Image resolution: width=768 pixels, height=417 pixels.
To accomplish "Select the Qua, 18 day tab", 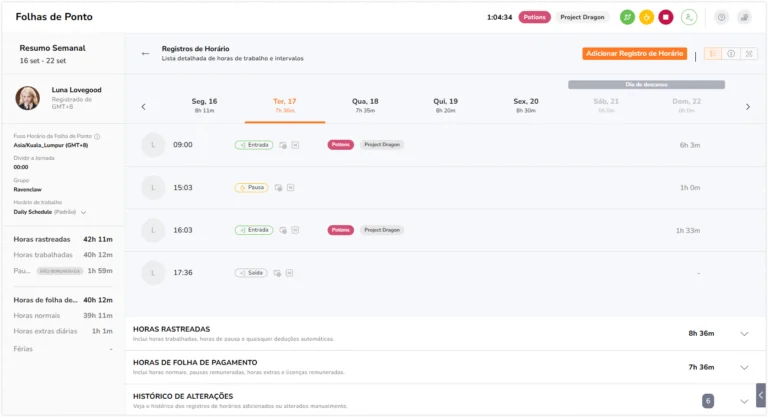I will pyautogui.click(x=365, y=105).
